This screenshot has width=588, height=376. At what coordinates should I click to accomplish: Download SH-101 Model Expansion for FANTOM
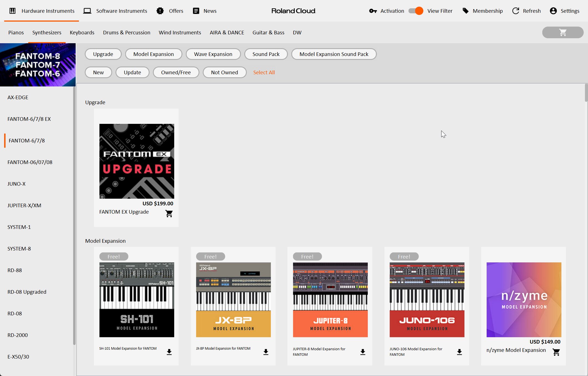(169, 352)
